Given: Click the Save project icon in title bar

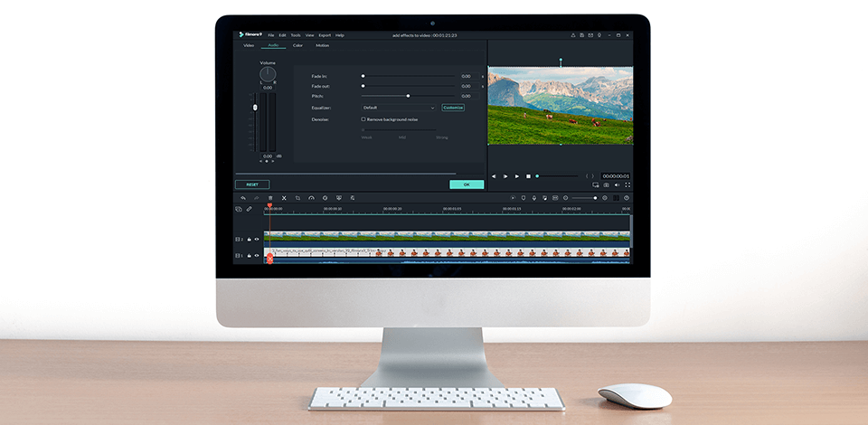Looking at the screenshot, I should pos(581,35).
